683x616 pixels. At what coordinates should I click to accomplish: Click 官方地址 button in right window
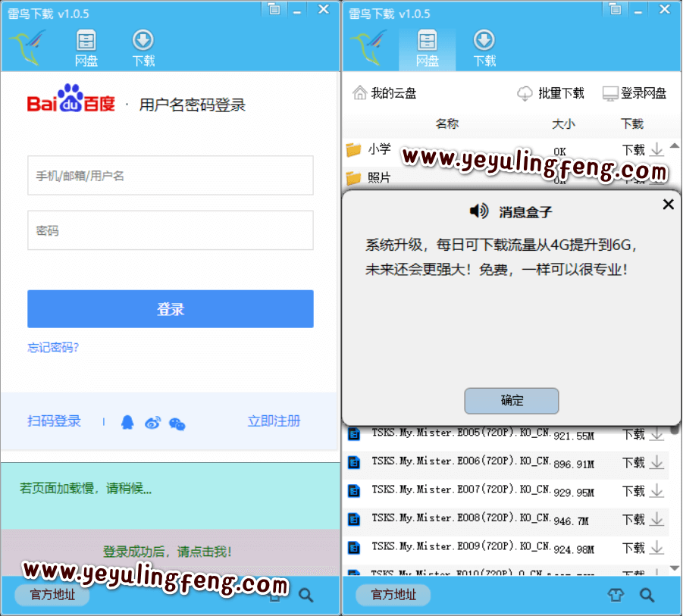393,595
